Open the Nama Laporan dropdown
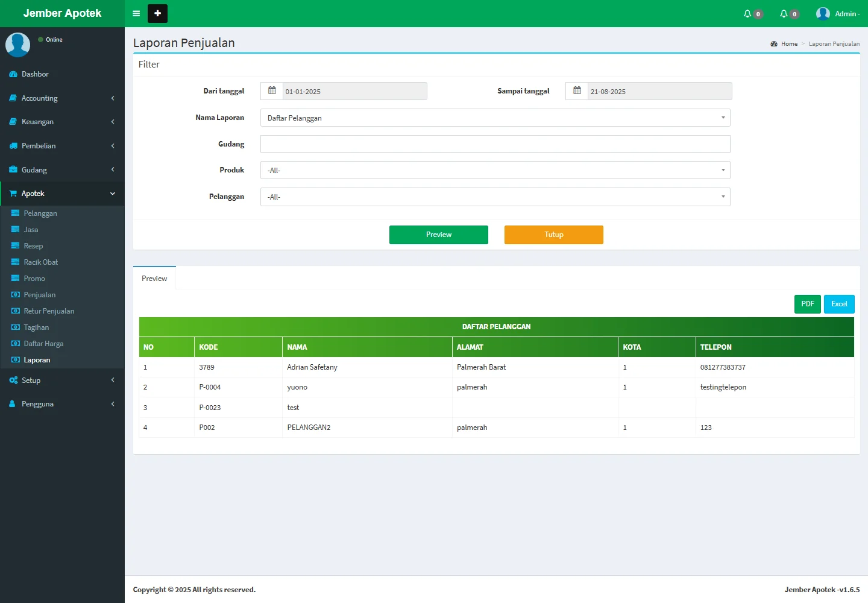This screenshot has width=868, height=603. [x=495, y=118]
